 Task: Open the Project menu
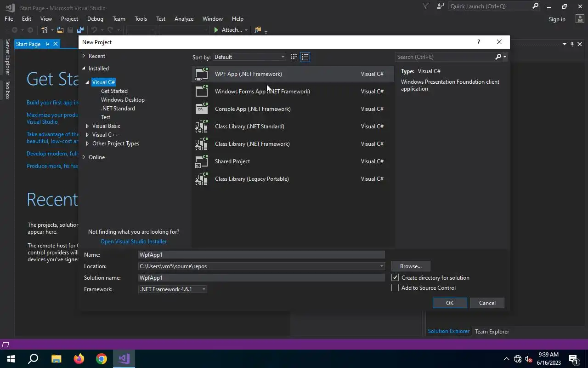[69, 19]
